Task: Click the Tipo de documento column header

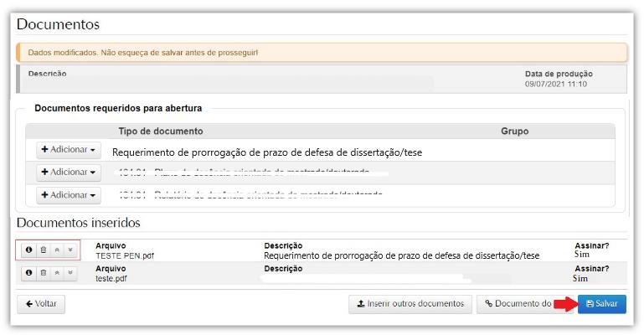Action: 160,131
